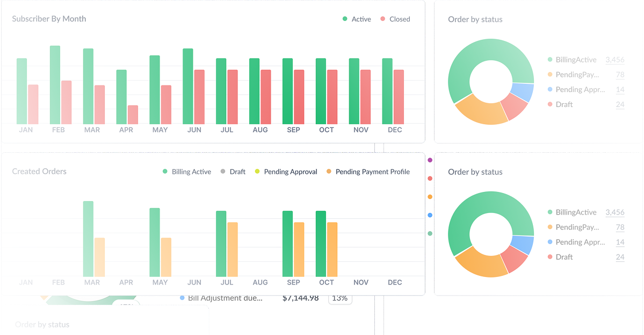Toggle the Closed series legend item
This screenshot has height=335, width=644.
pyautogui.click(x=395, y=19)
